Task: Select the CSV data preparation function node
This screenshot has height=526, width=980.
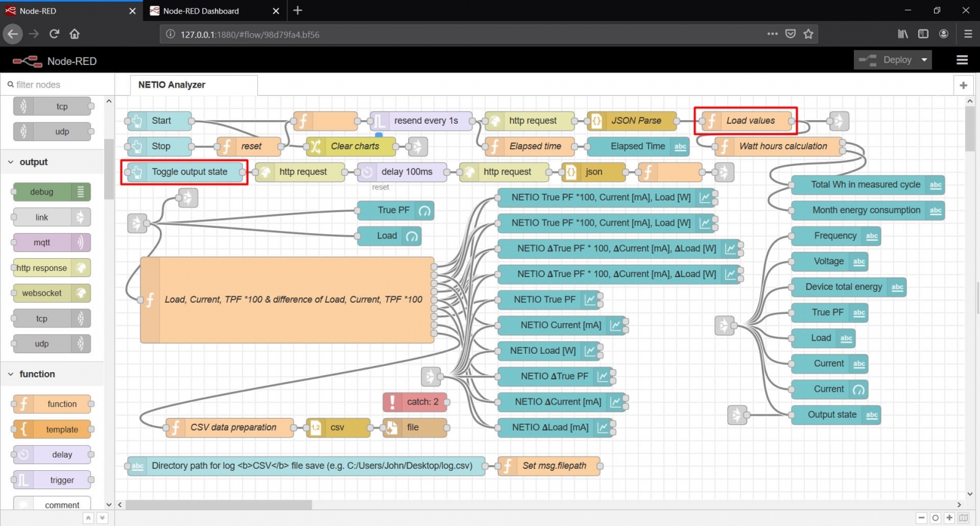Action: (230, 427)
